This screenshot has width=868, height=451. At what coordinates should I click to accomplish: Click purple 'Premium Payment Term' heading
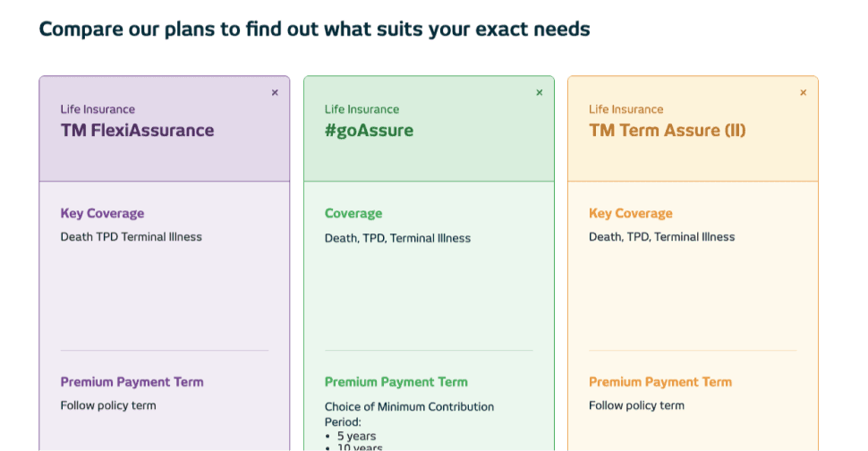coord(132,382)
